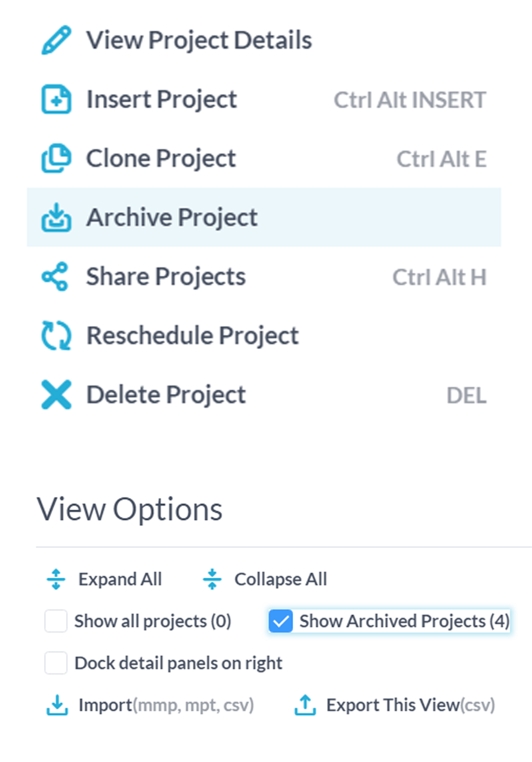The height and width of the screenshot is (762, 532).
Task: Click the Archive Project tray icon
Action: tap(56, 217)
